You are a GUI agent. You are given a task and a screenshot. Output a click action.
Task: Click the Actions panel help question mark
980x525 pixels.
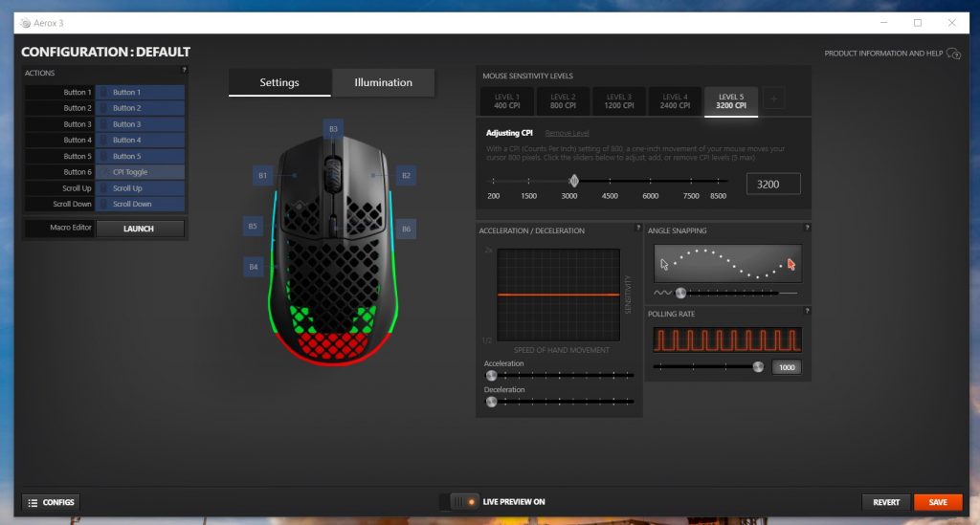[184, 70]
